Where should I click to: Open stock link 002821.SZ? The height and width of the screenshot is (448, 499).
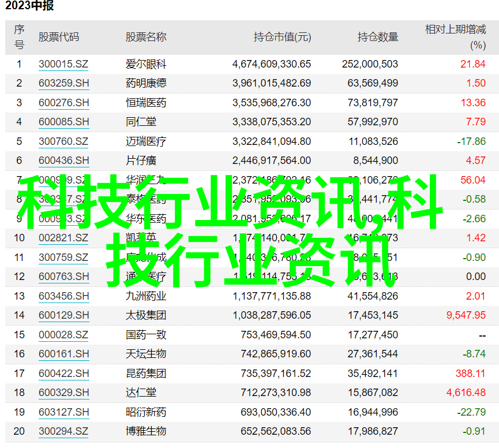point(63,238)
